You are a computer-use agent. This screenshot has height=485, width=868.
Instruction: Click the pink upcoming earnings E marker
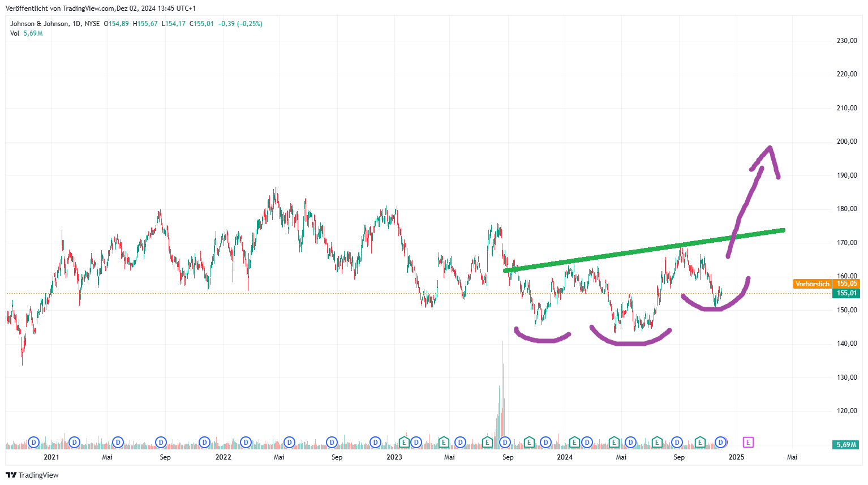point(749,442)
